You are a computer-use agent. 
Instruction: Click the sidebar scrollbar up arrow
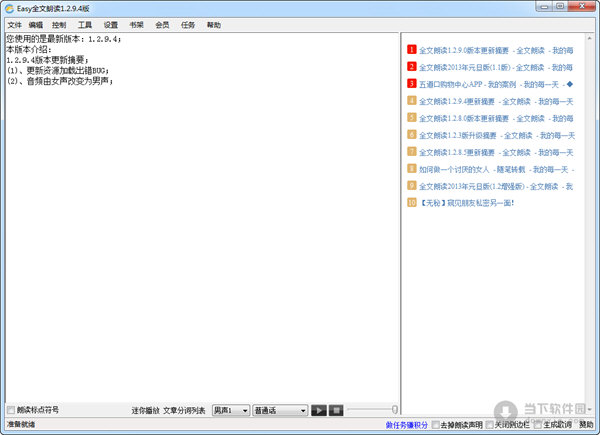pos(589,39)
